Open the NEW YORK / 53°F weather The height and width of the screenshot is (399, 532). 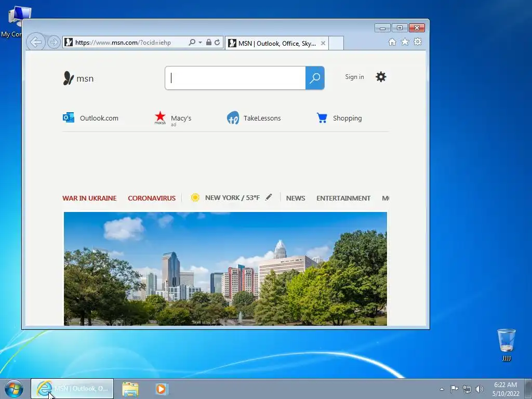[x=232, y=198]
